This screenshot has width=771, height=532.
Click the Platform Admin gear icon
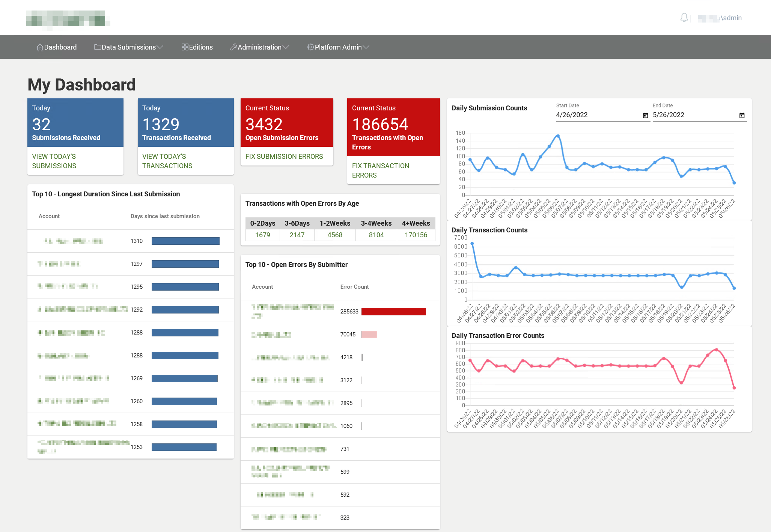[x=310, y=47]
